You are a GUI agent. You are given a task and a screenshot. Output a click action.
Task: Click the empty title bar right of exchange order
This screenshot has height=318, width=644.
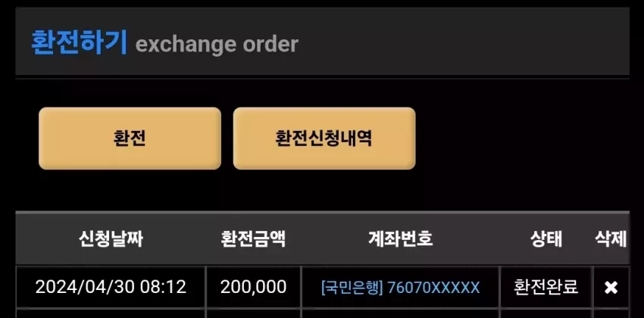[x=464, y=42]
